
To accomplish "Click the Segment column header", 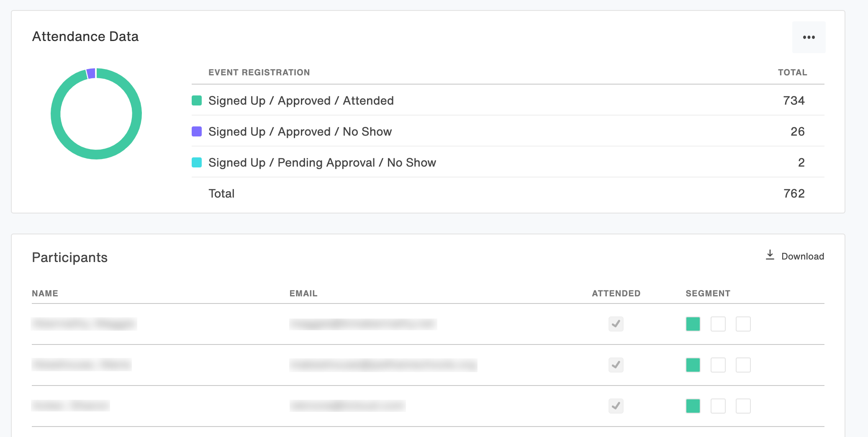I will coord(708,293).
